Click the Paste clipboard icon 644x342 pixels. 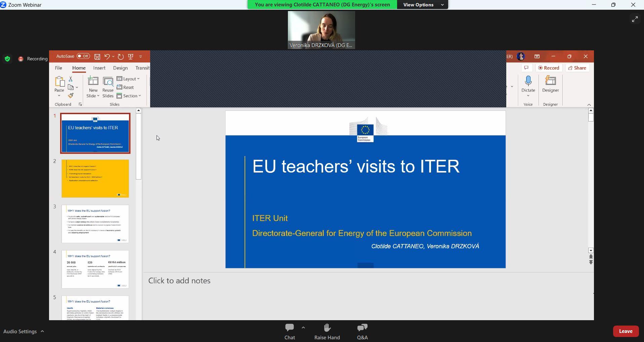pos(59,82)
